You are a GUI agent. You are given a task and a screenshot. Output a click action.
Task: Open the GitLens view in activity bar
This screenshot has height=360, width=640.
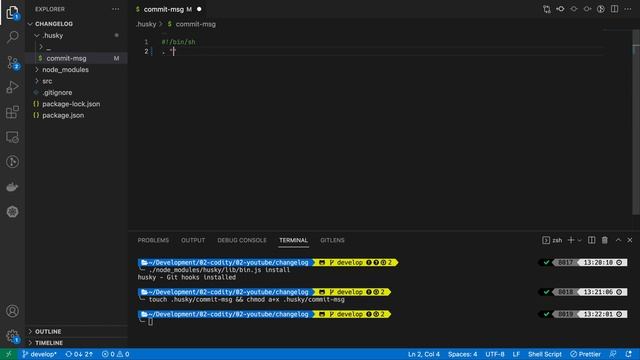[x=12, y=162]
